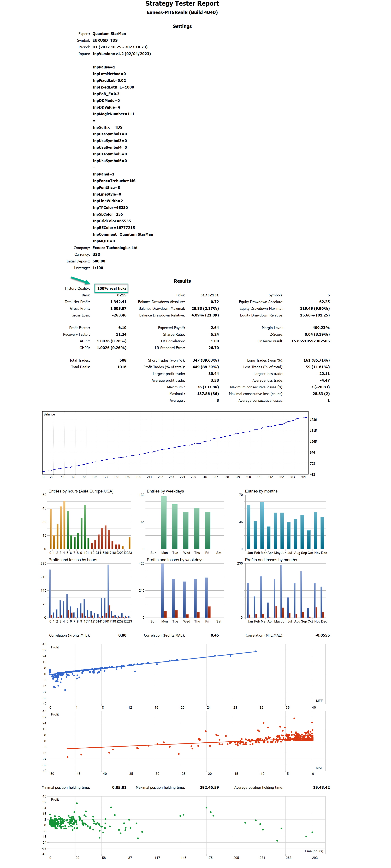Screen dimensions: 391x868
Task: Click the 'Entries by months' chart title
Action: pyautogui.click(x=261, y=491)
